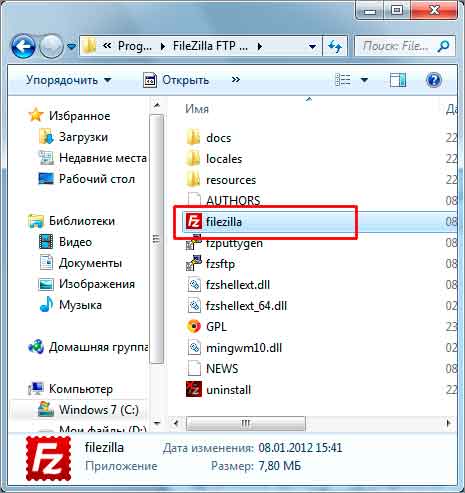
Task: Open the Help question mark icon
Action: [x=434, y=80]
